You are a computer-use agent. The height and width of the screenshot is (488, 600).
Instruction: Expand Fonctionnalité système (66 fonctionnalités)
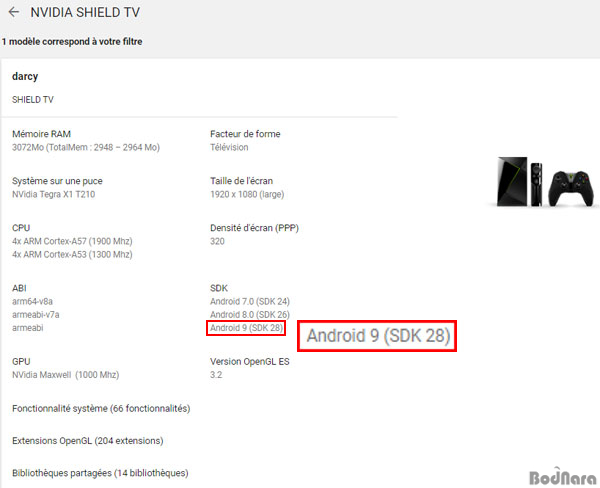pos(101,408)
